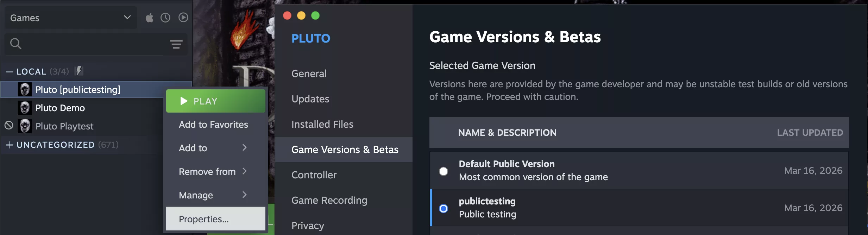Viewport: 868px width, 235px height.
Task: Select the publictesting radio button
Action: pyautogui.click(x=444, y=209)
